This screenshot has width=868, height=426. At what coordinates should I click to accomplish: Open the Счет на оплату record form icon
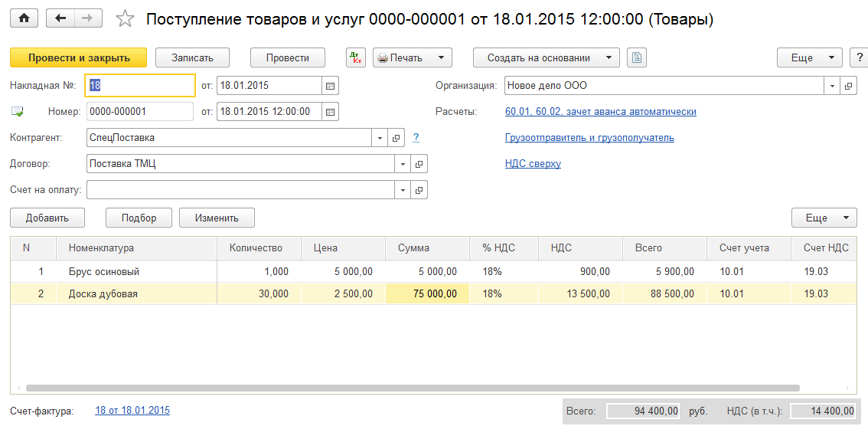pos(419,190)
